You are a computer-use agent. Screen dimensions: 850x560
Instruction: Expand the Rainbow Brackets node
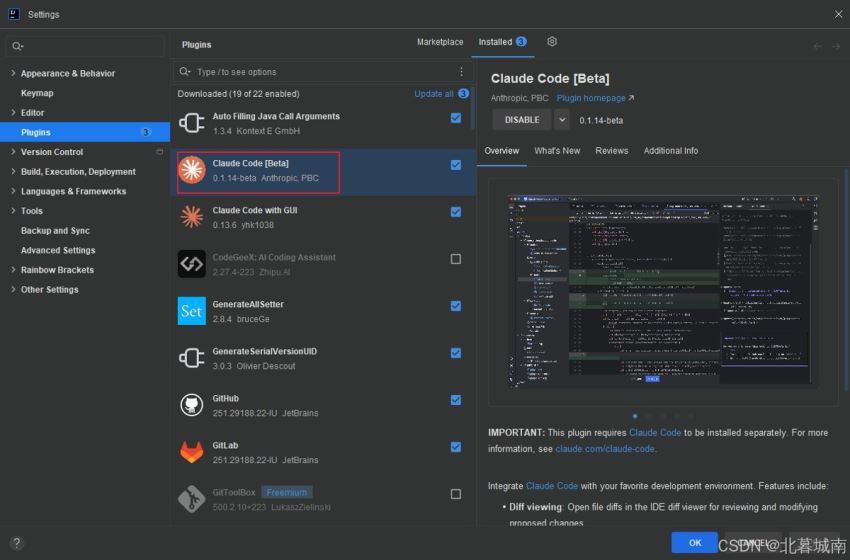click(13, 269)
